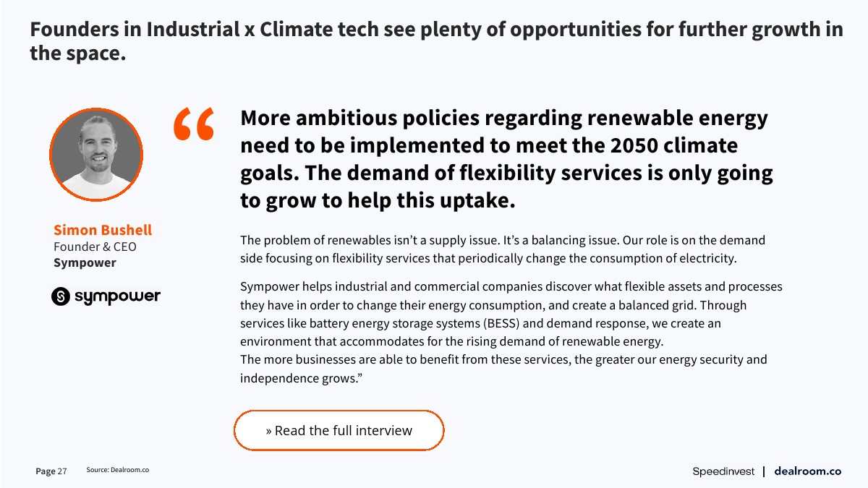Click the Speedinvest logo in footer
This screenshot has width=868, height=488.
(x=723, y=471)
